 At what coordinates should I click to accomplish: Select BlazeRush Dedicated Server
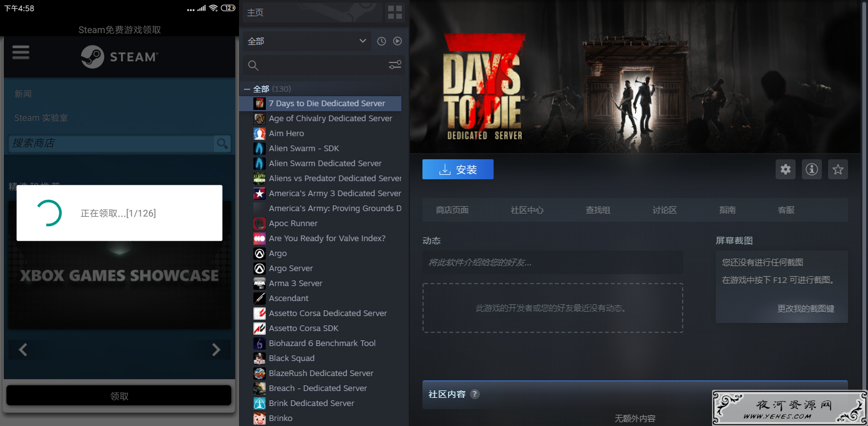tap(321, 374)
